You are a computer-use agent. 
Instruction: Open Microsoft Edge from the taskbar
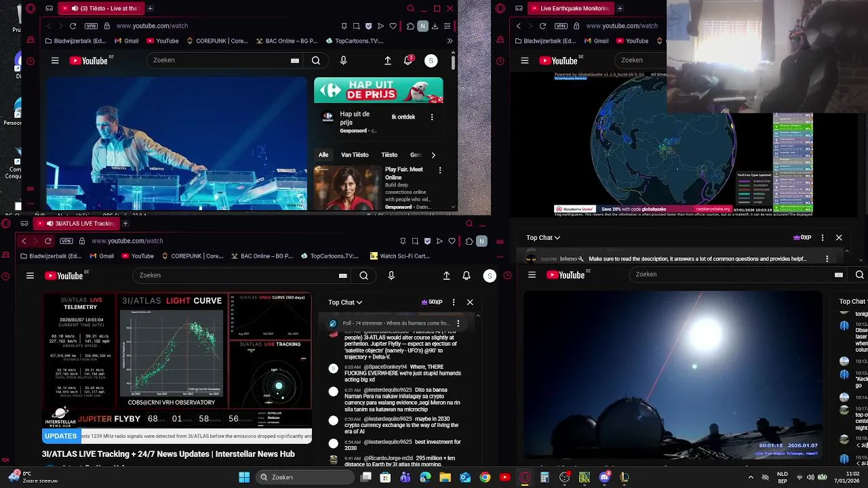coord(425,477)
